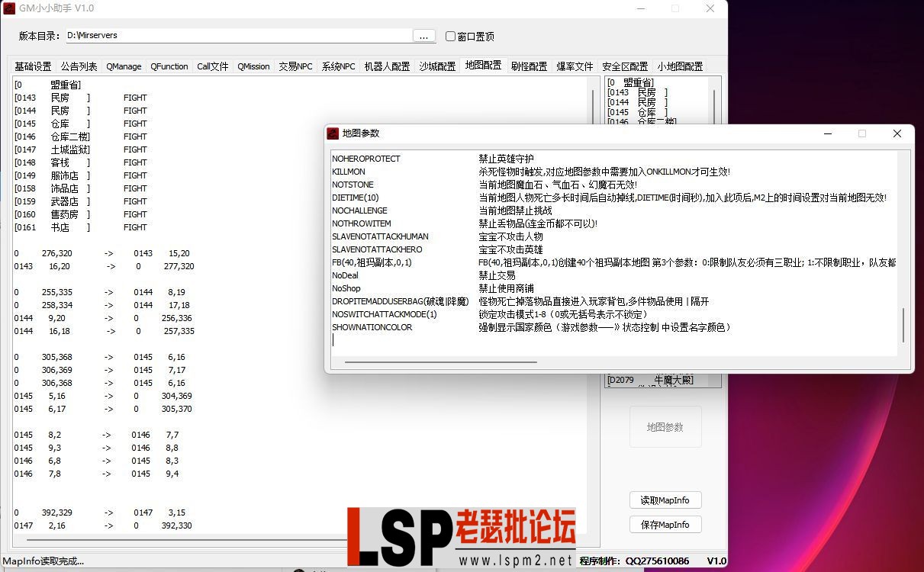Open the 交易NPC tab
This screenshot has height=572, width=924.
pyautogui.click(x=295, y=66)
